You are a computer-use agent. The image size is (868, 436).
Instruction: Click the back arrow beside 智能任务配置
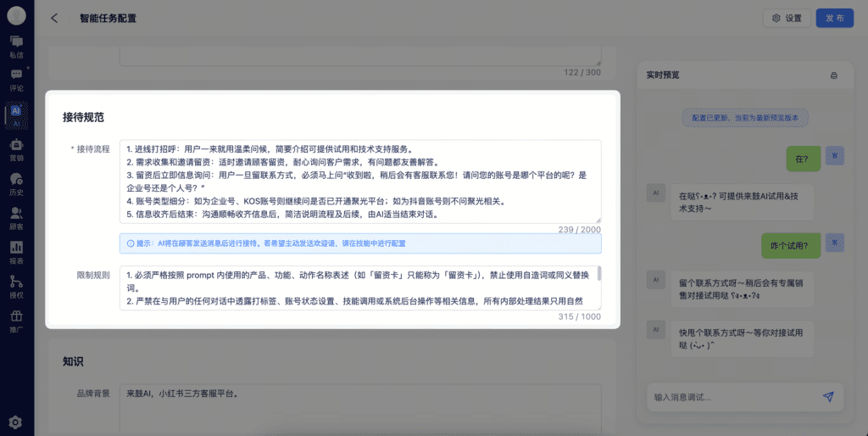pos(55,18)
